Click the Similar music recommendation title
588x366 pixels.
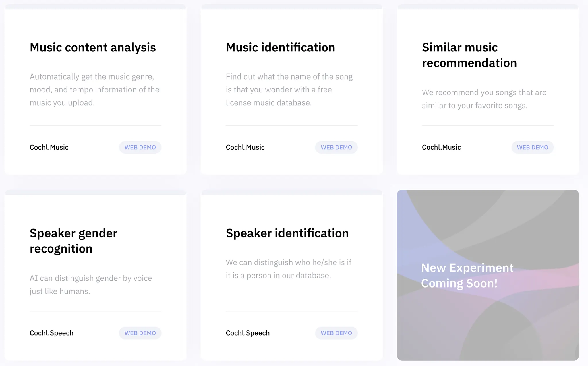469,55
